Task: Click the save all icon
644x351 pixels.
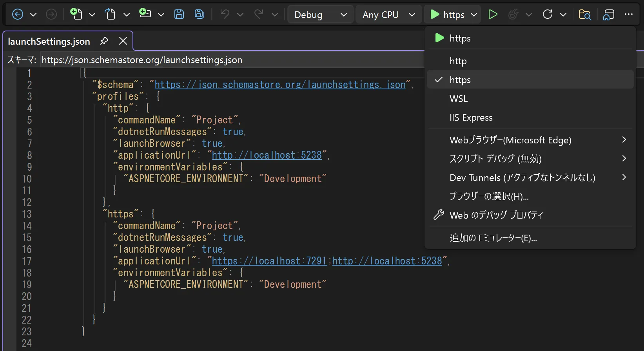Action: click(200, 14)
